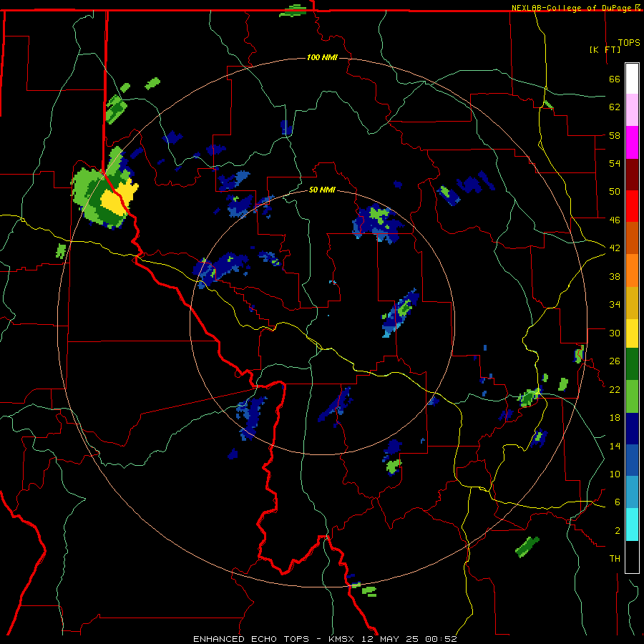Pick the white swatch atop the legend
Viewport: 644px width, 644px height.
632,79
